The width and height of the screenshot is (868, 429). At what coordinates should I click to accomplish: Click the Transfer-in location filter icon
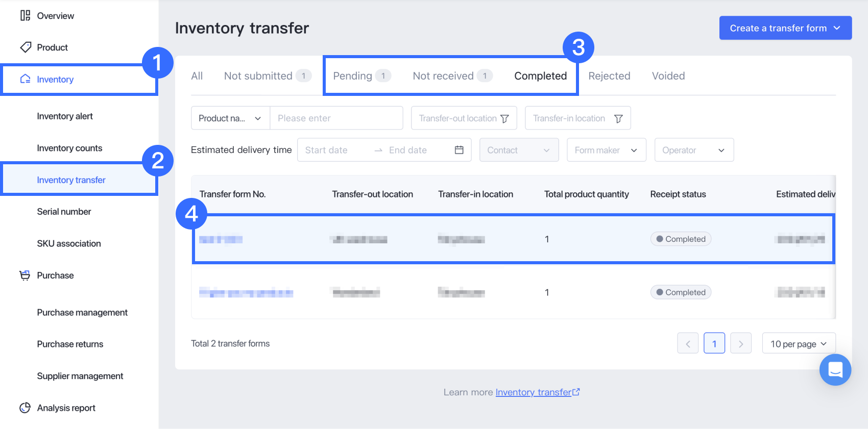[x=618, y=118]
